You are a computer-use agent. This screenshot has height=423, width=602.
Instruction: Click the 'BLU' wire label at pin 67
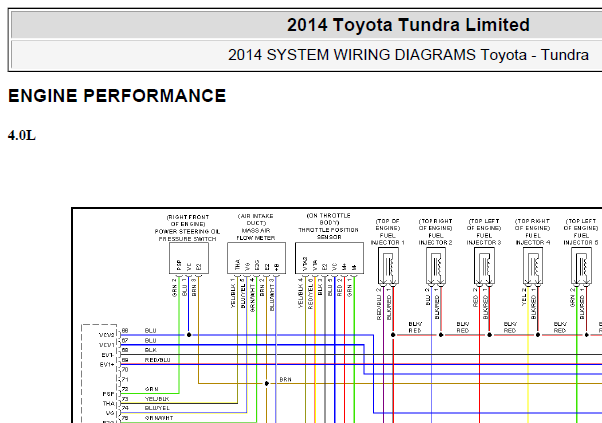point(150,340)
